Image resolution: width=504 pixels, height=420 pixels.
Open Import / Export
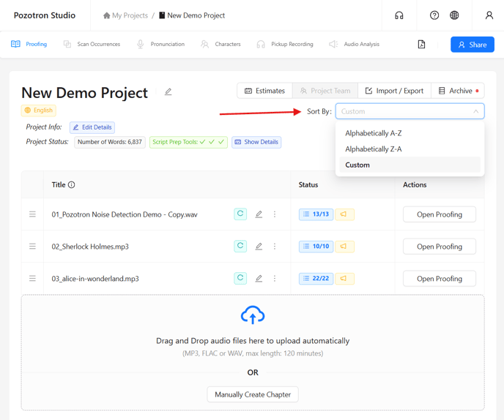[x=394, y=91]
